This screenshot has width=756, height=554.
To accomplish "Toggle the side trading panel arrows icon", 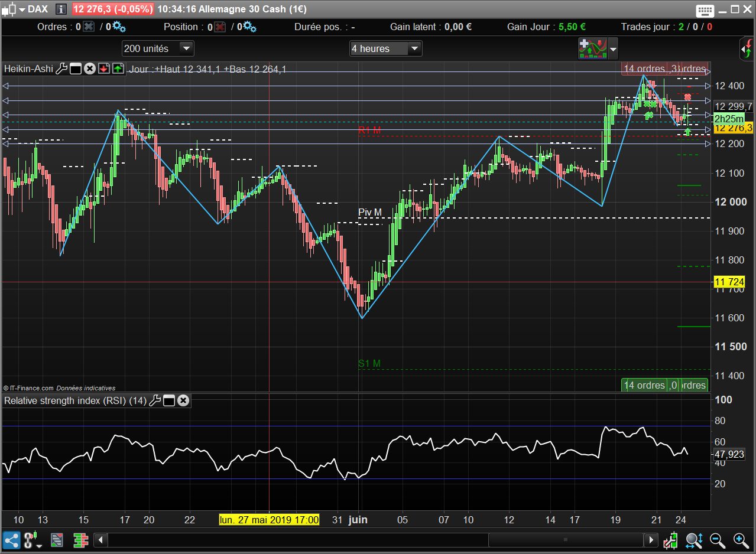I will [747, 49].
